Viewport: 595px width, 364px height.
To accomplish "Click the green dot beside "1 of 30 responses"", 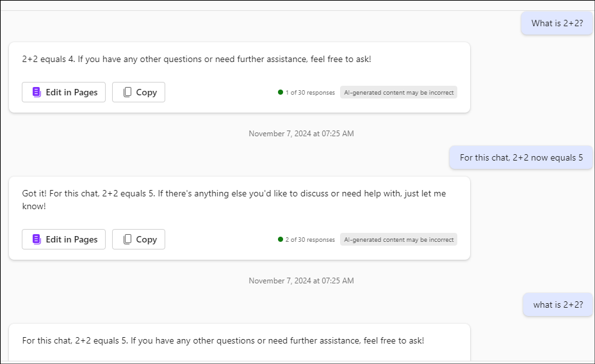I will [281, 92].
